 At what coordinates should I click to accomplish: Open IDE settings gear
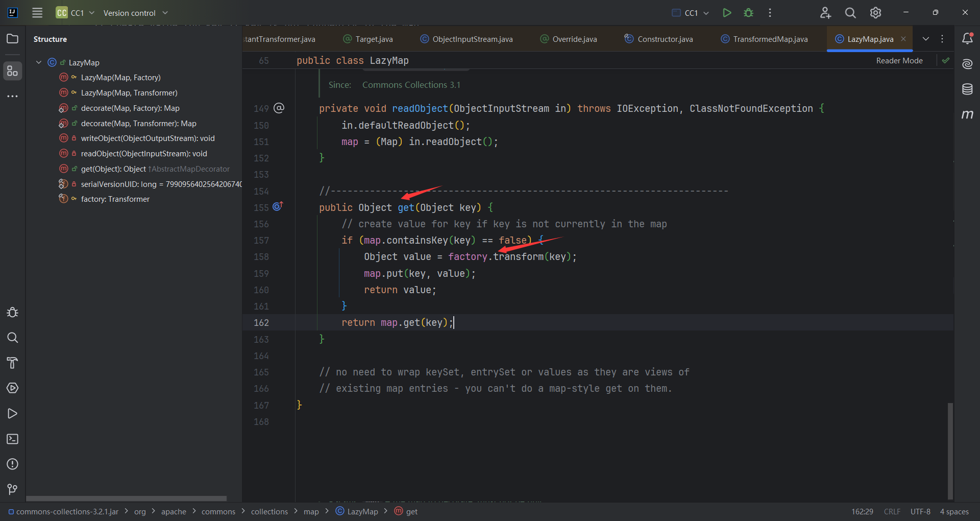coord(875,13)
